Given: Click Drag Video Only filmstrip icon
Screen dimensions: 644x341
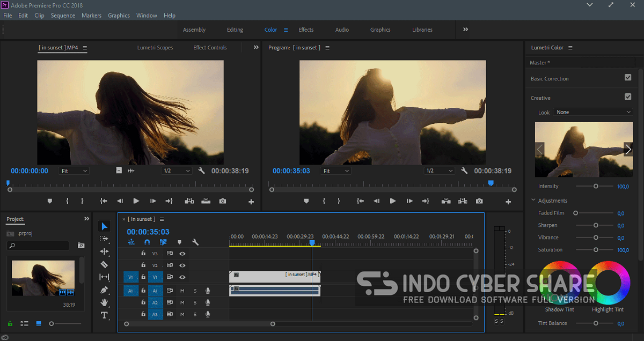Looking at the screenshot, I should (119, 171).
